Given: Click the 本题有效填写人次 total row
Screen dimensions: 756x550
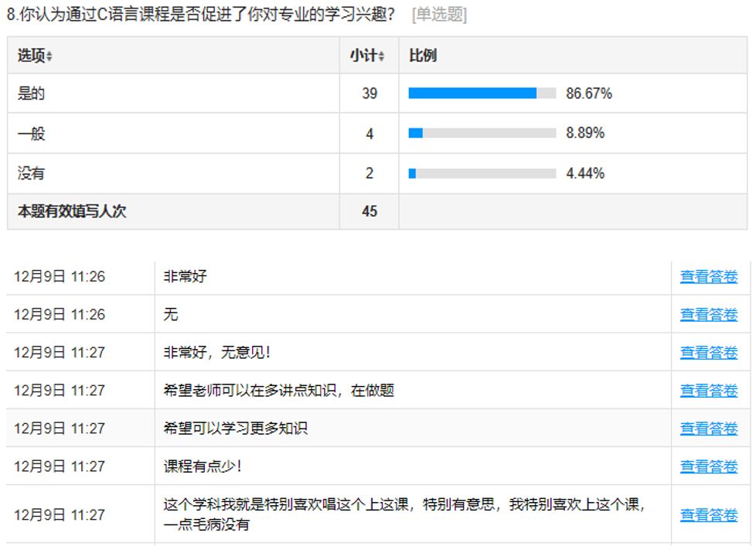Looking at the screenshot, I should (72, 211).
